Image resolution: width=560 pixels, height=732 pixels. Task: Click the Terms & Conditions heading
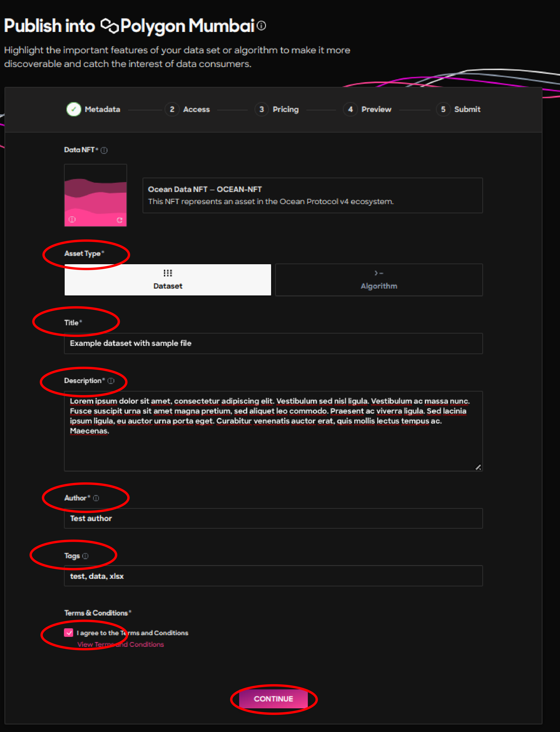pyautogui.click(x=98, y=613)
